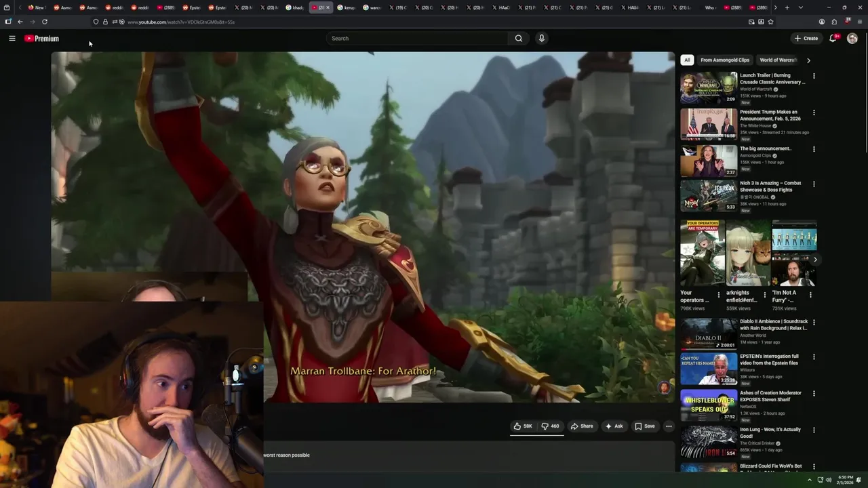
Task: Open the browser hamburger menu
Action: (859, 22)
